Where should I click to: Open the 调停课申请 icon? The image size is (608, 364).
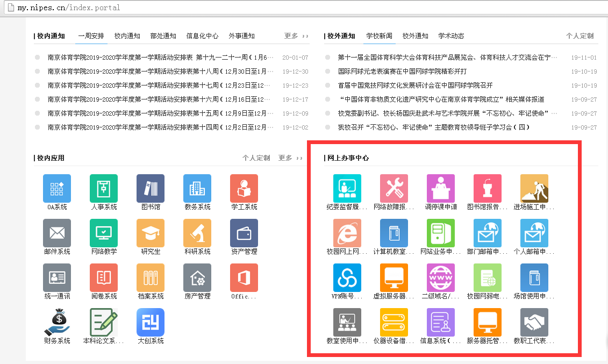(441, 189)
